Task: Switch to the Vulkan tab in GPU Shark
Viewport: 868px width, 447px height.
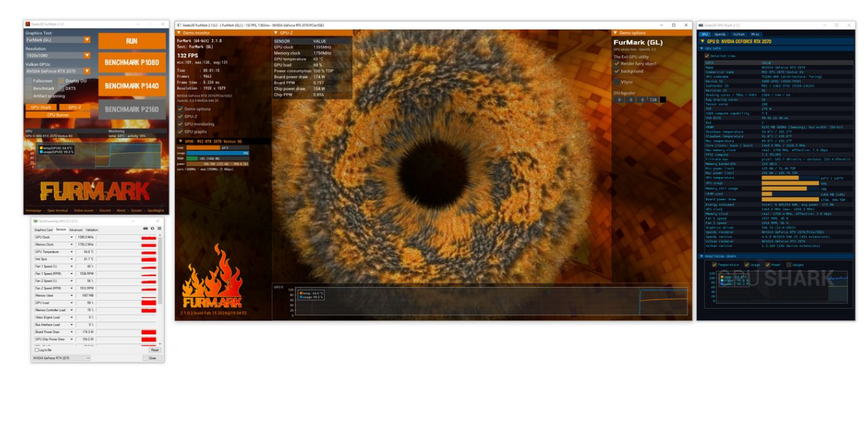Action: (738, 34)
